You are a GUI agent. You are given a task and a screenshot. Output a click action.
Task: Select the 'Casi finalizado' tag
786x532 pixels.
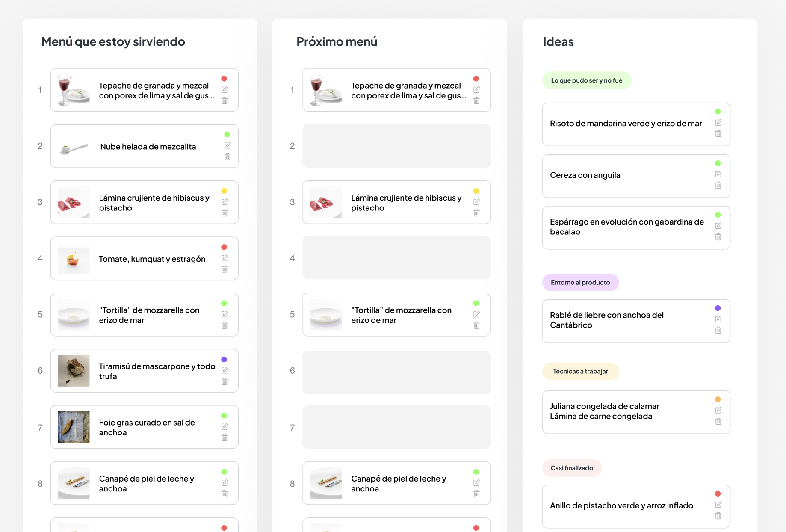pos(572,468)
